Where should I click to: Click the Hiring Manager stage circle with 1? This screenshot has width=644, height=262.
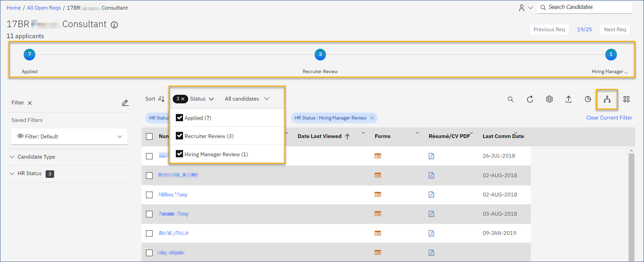[611, 54]
